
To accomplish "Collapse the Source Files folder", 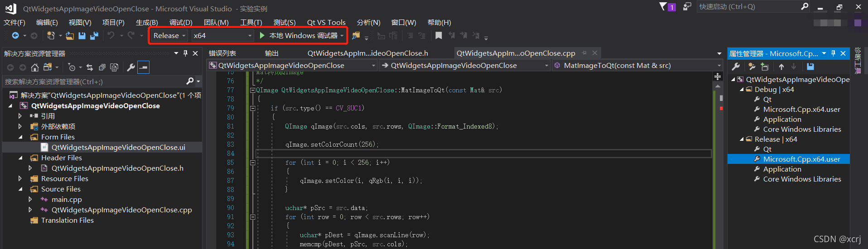I will coord(20,189).
